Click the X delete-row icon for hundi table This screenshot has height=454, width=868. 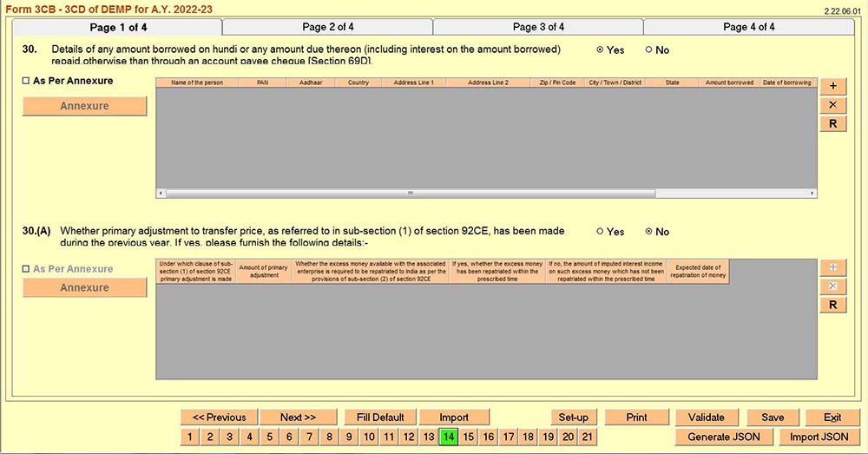coord(832,105)
